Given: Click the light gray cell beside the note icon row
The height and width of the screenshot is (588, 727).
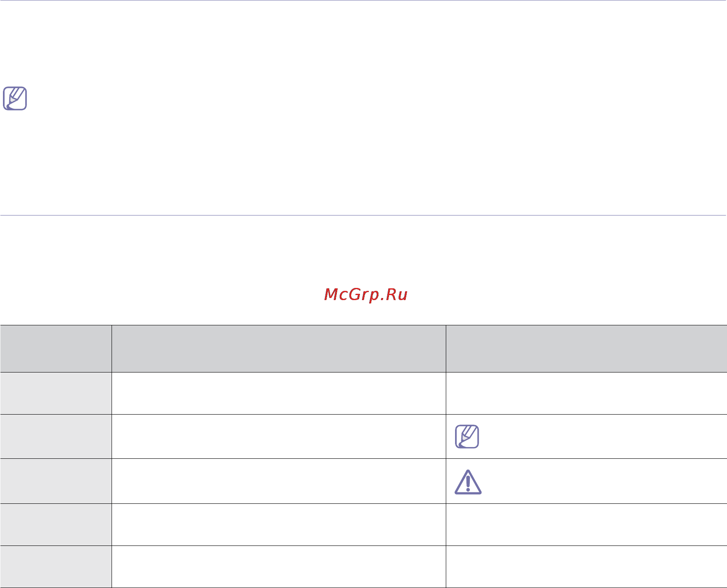Looking at the screenshot, I should (x=56, y=436).
